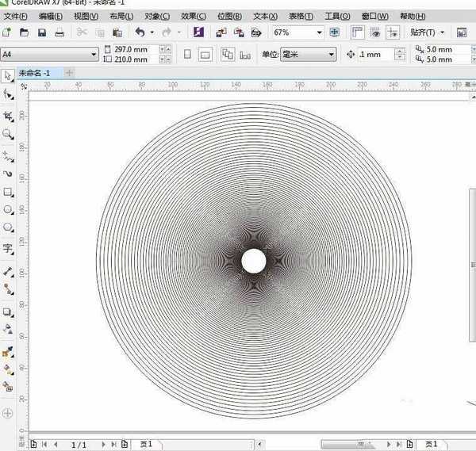The width and height of the screenshot is (476, 451).
Task: Toggle portrait page orientation
Action: point(187,55)
